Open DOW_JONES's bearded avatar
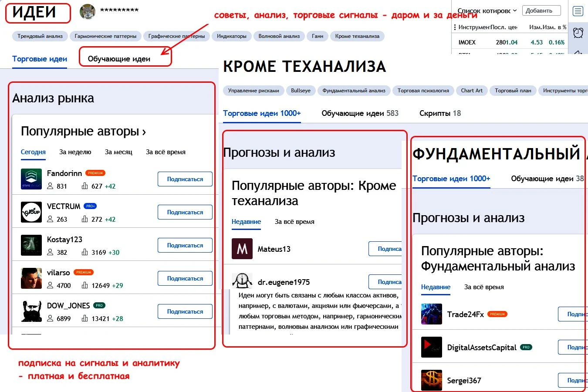 tap(31, 311)
